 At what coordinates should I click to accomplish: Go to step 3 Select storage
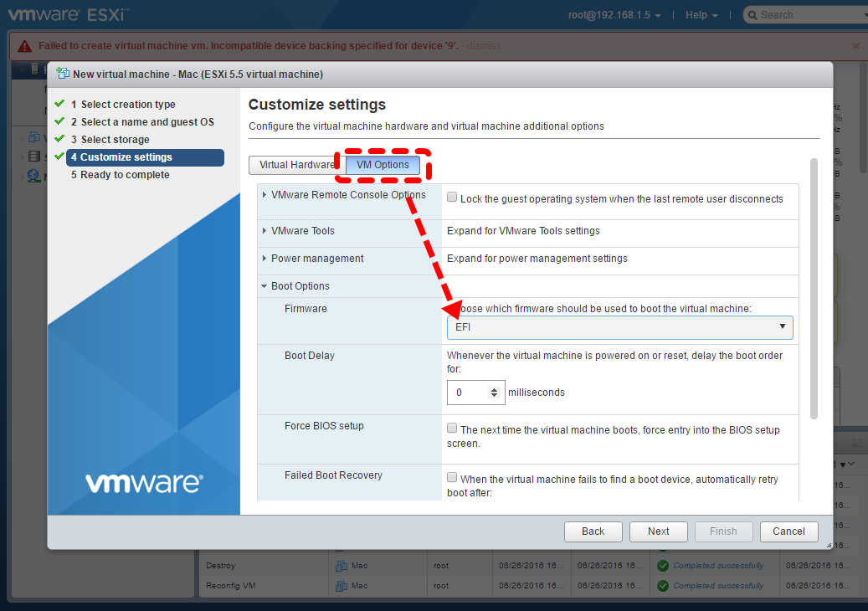(110, 140)
